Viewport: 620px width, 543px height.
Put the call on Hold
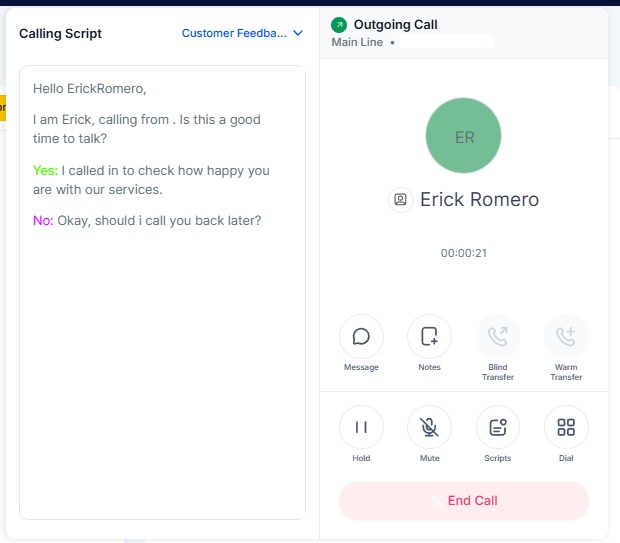point(361,427)
